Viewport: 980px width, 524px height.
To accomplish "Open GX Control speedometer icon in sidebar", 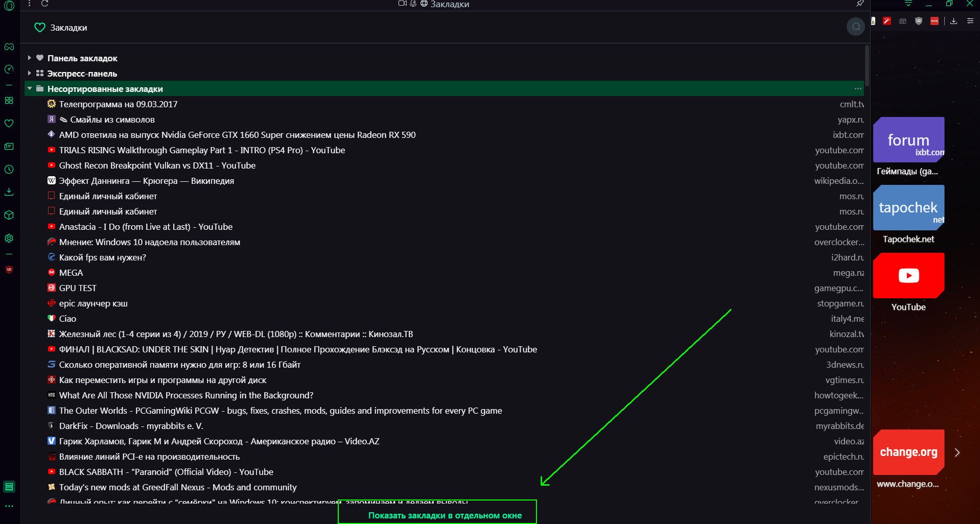I will pos(9,69).
